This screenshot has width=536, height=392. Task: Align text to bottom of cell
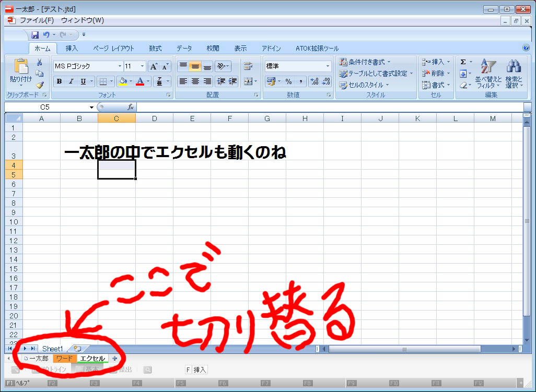pyautogui.click(x=207, y=66)
